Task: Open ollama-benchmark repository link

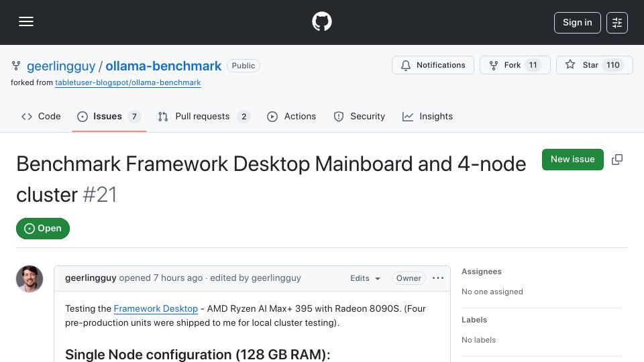Action: pyautogui.click(x=164, y=66)
